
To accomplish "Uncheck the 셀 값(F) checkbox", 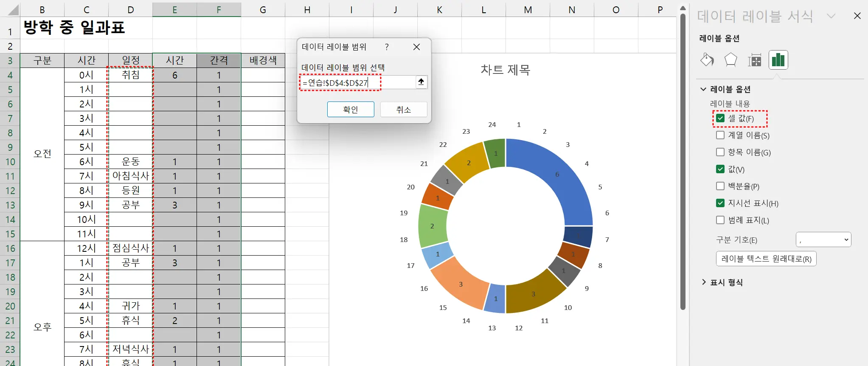I will tap(720, 118).
